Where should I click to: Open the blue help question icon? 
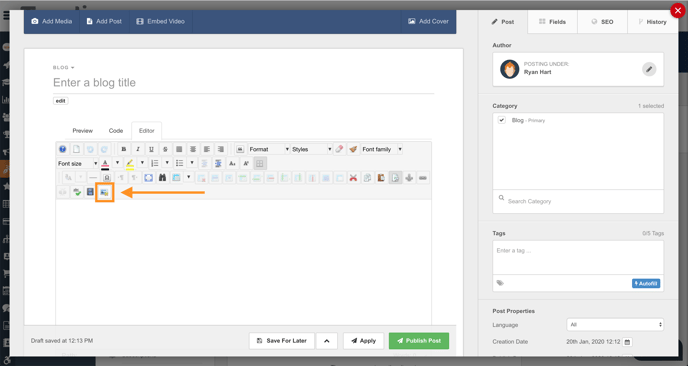click(63, 149)
